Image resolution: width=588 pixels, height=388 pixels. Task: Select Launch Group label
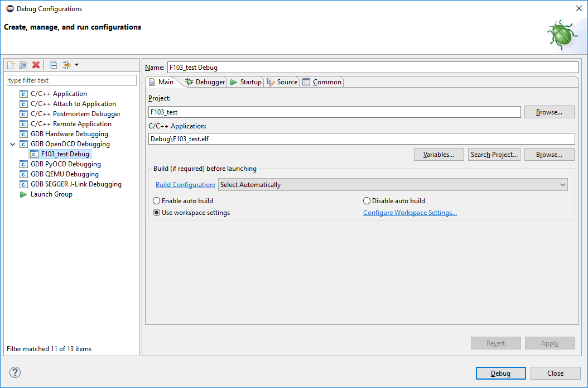click(x=51, y=194)
